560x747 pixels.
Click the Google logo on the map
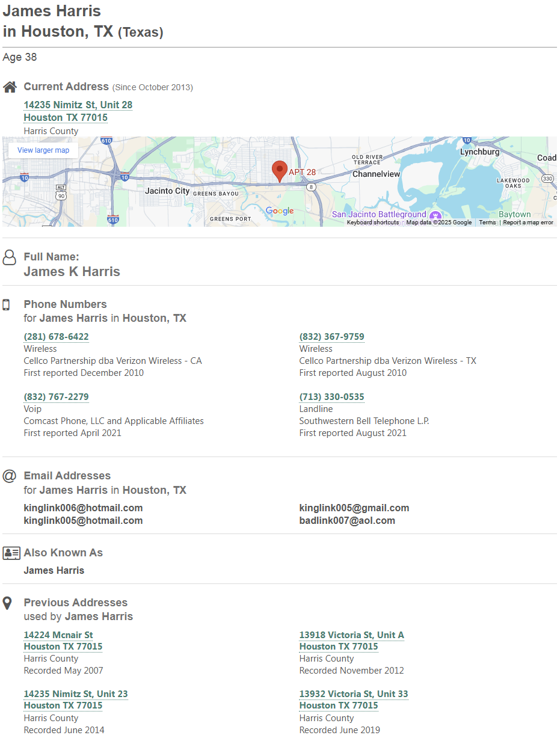tap(280, 211)
